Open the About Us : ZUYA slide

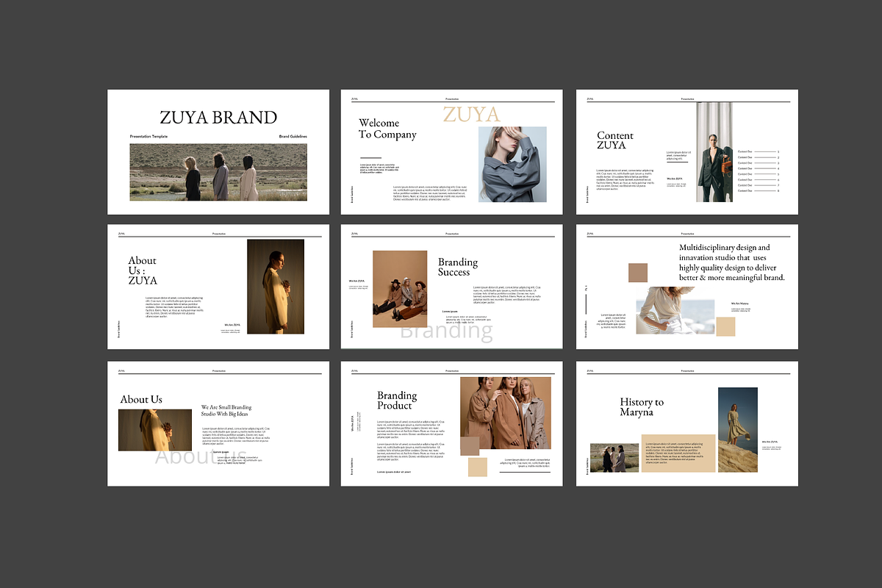(218, 287)
